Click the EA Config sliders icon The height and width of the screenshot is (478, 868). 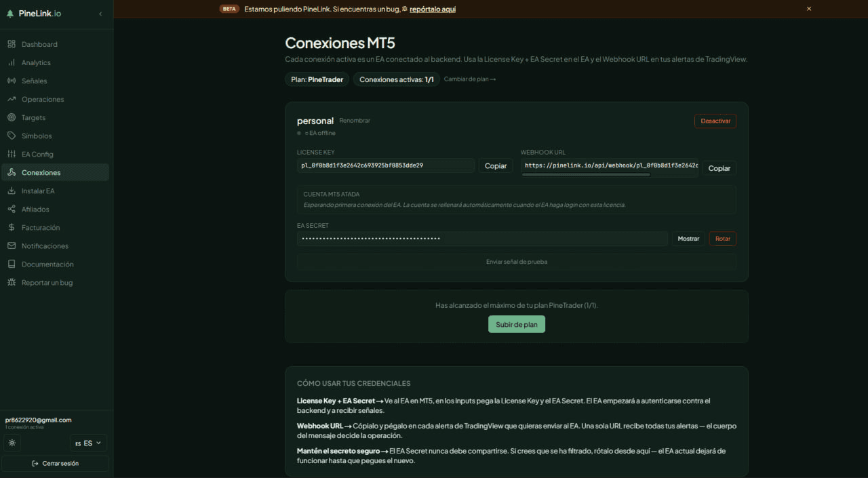[12, 154]
